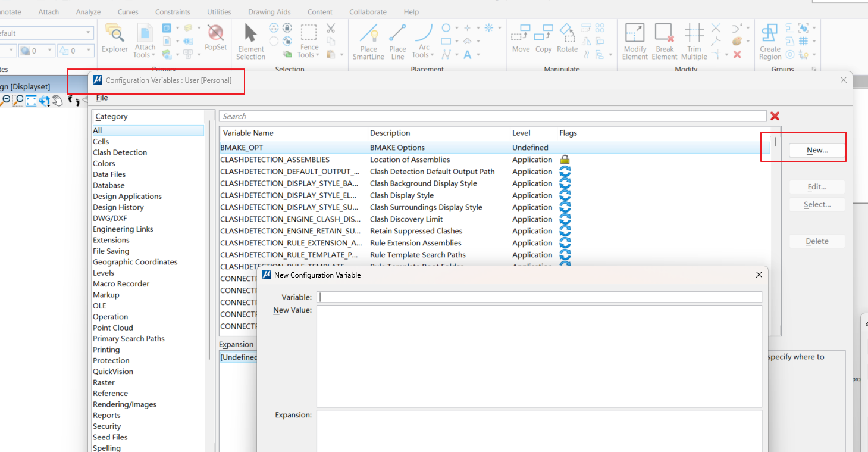This screenshot has width=868, height=452.
Task: Select Primary Search Paths category
Action: (129, 339)
